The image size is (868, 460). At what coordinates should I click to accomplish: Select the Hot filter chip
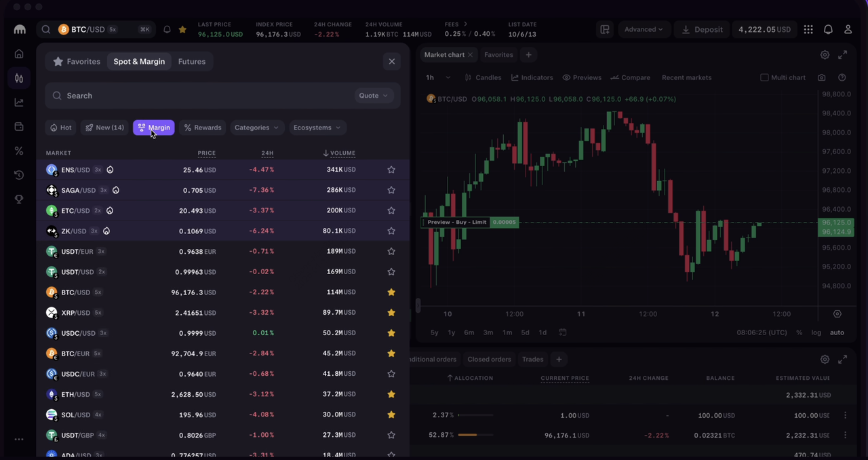click(x=60, y=128)
